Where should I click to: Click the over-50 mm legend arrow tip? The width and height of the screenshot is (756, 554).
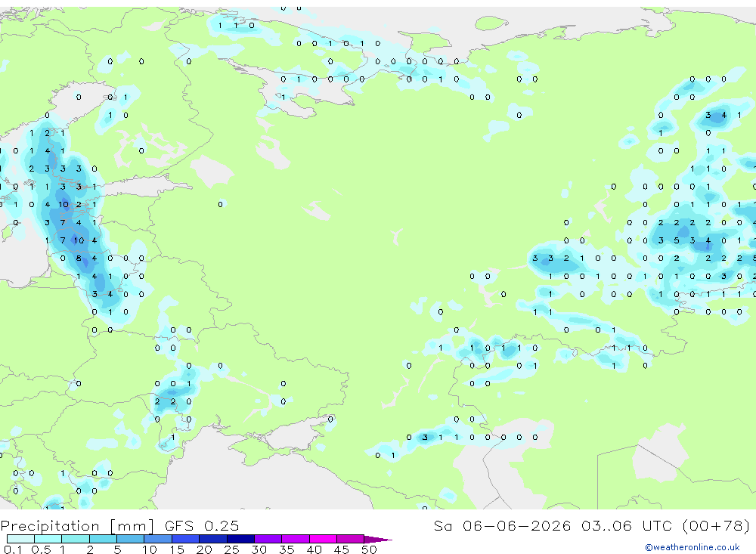tap(378, 539)
